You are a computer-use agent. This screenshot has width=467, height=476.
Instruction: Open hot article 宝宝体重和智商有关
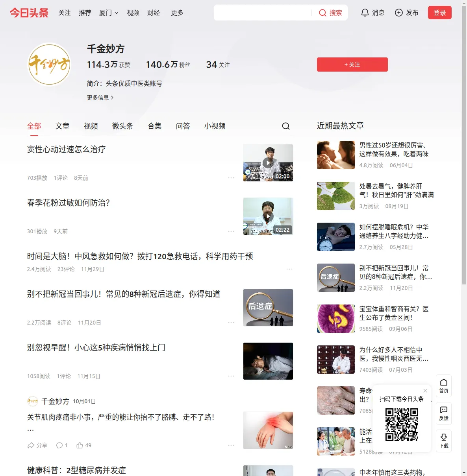(394, 313)
